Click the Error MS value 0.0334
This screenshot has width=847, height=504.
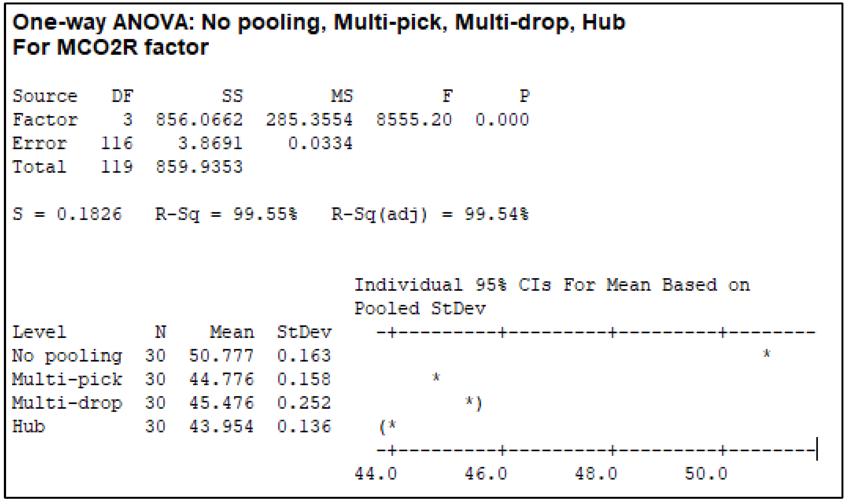(320, 143)
